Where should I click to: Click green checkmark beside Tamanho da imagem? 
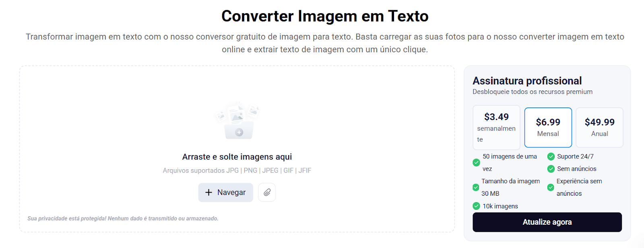tap(476, 187)
